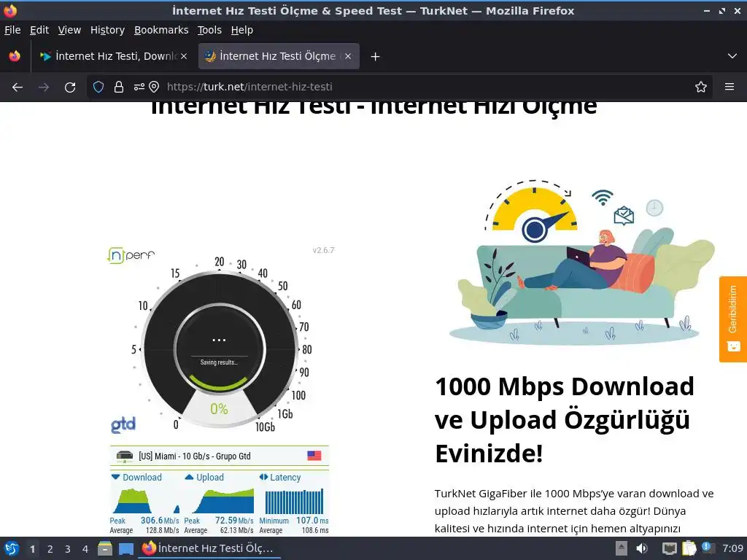Expand the list all tabs chevron
The width and height of the screenshot is (747, 560).
[x=732, y=56]
